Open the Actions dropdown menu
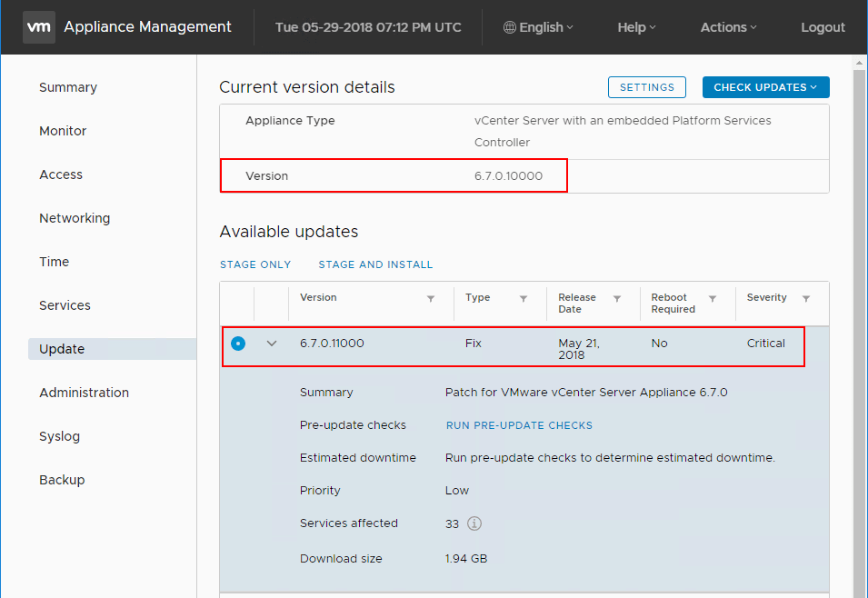 [728, 27]
